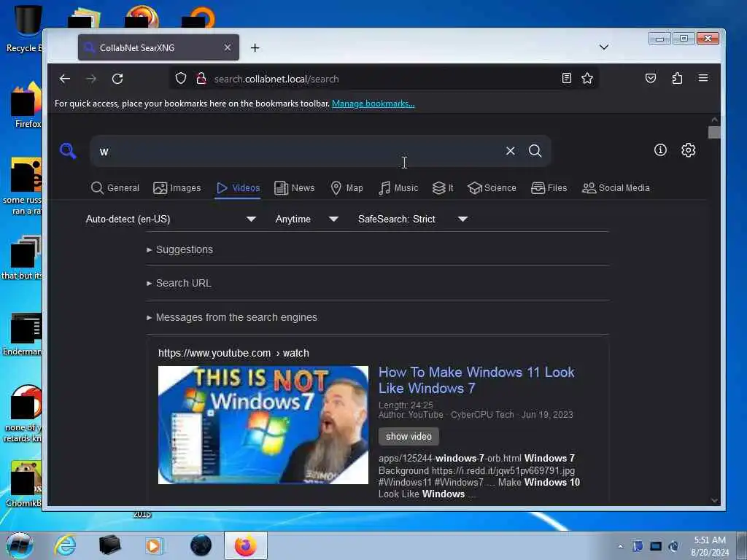
Task: Open How To Make Windows 11 result title
Action: pyautogui.click(x=476, y=380)
